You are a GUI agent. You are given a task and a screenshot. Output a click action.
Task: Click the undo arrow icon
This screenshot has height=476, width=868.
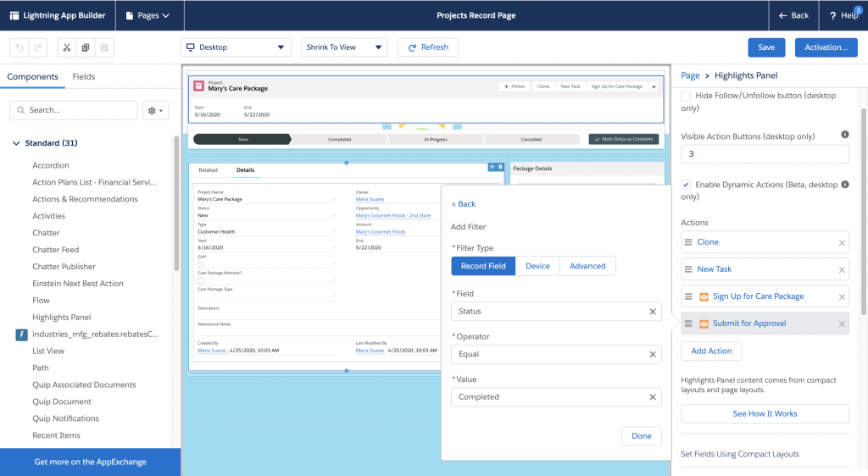pos(19,47)
